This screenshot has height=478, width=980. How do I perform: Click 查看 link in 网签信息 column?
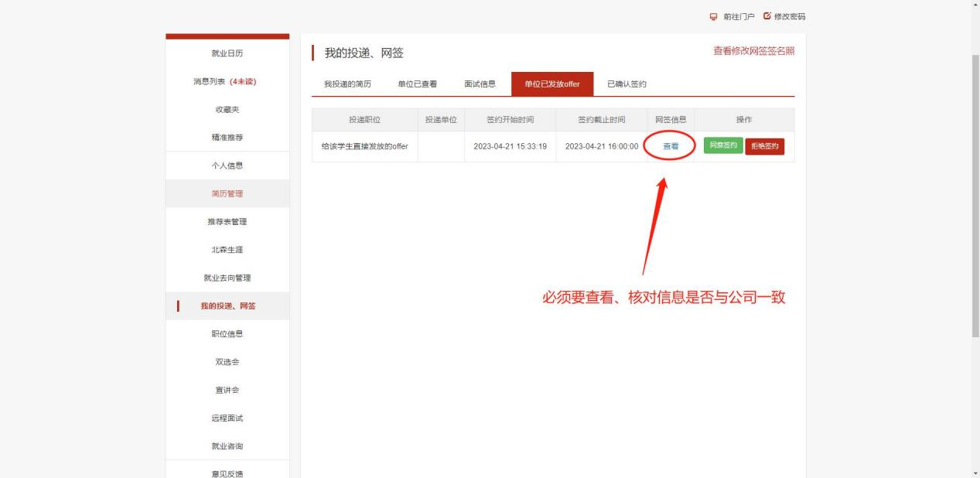[x=671, y=147]
